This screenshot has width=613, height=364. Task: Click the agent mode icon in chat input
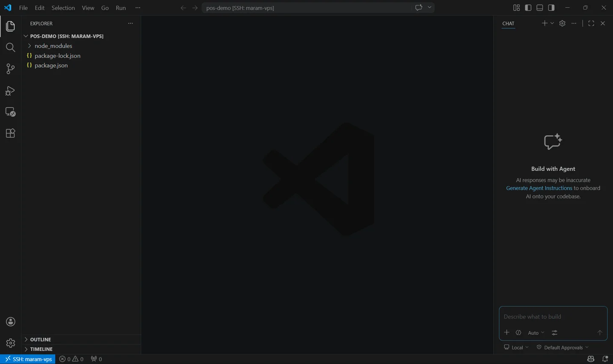[518, 332]
